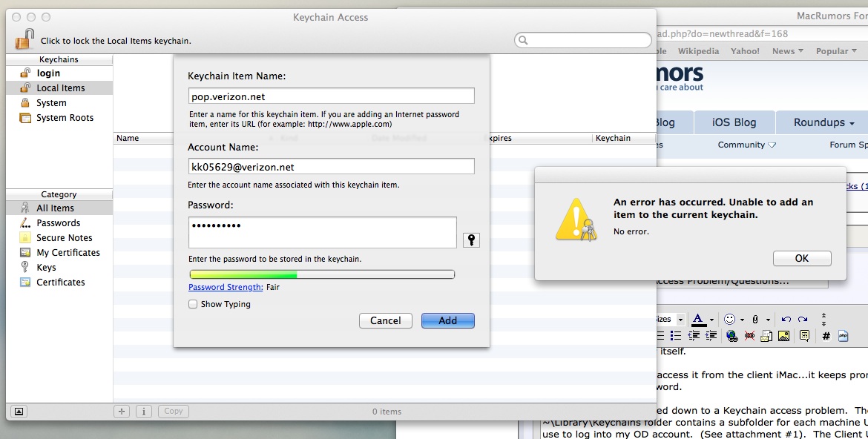The width and height of the screenshot is (868, 439).
Task: Click the paperclip attachment icon
Action: coord(755,320)
